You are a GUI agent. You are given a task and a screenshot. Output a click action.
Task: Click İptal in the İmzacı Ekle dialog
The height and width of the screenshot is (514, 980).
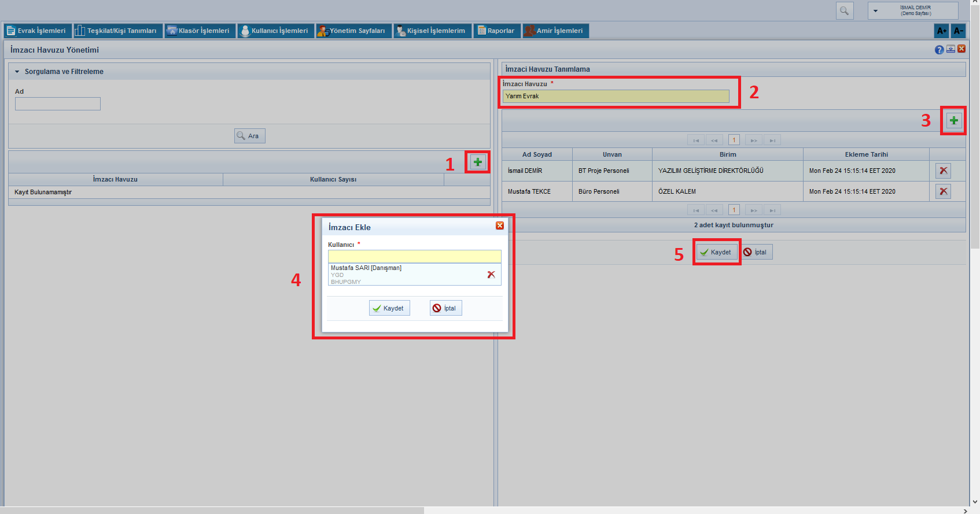coord(445,308)
